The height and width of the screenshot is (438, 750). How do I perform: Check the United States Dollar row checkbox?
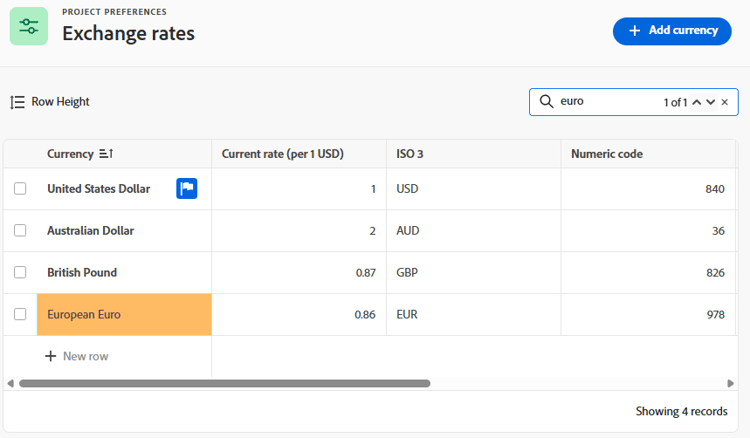coord(20,188)
